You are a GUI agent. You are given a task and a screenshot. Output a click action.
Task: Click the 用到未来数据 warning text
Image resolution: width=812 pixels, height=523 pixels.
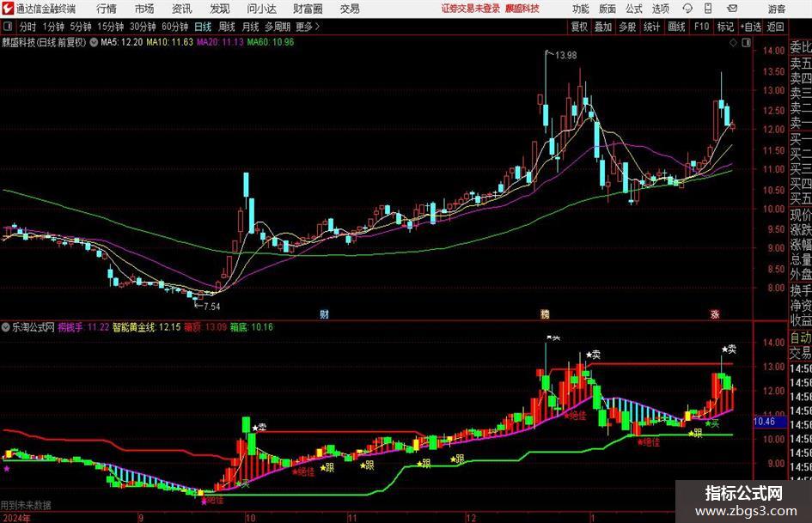26,505
